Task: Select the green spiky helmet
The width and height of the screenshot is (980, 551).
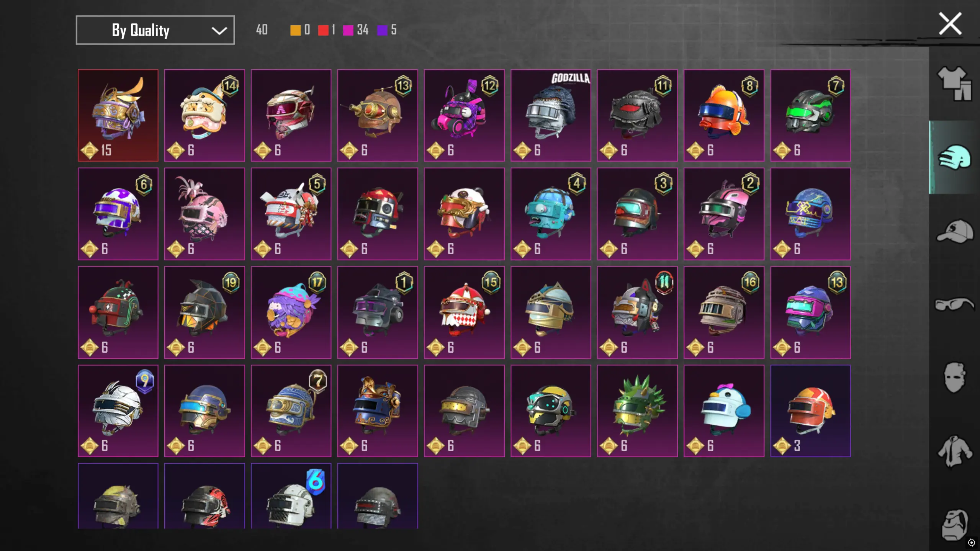Action: tap(637, 411)
